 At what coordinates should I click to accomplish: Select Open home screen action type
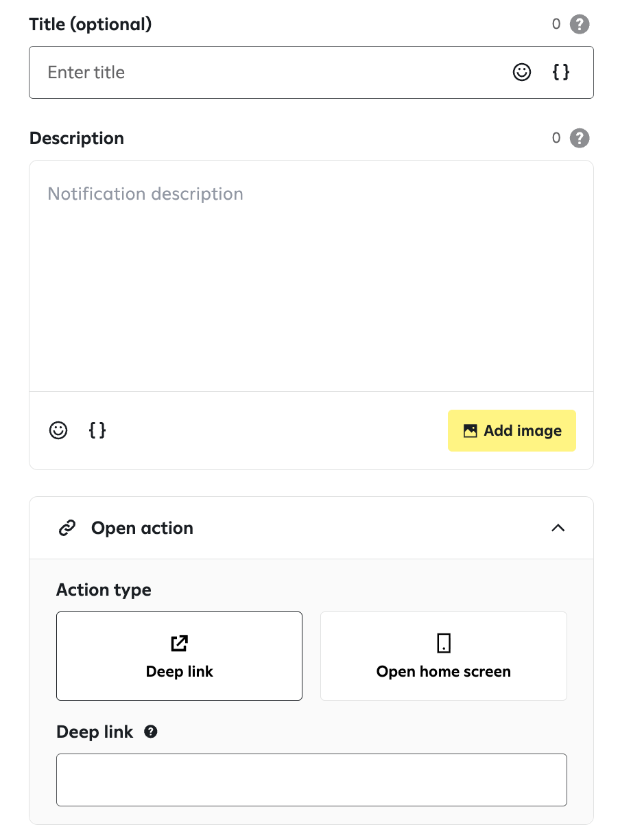[x=444, y=656]
